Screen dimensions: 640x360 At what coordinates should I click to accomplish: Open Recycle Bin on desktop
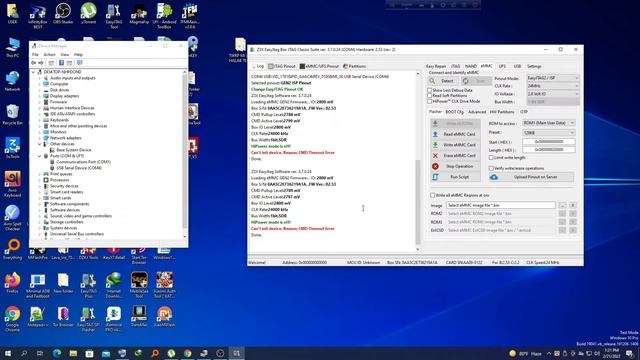[12, 114]
